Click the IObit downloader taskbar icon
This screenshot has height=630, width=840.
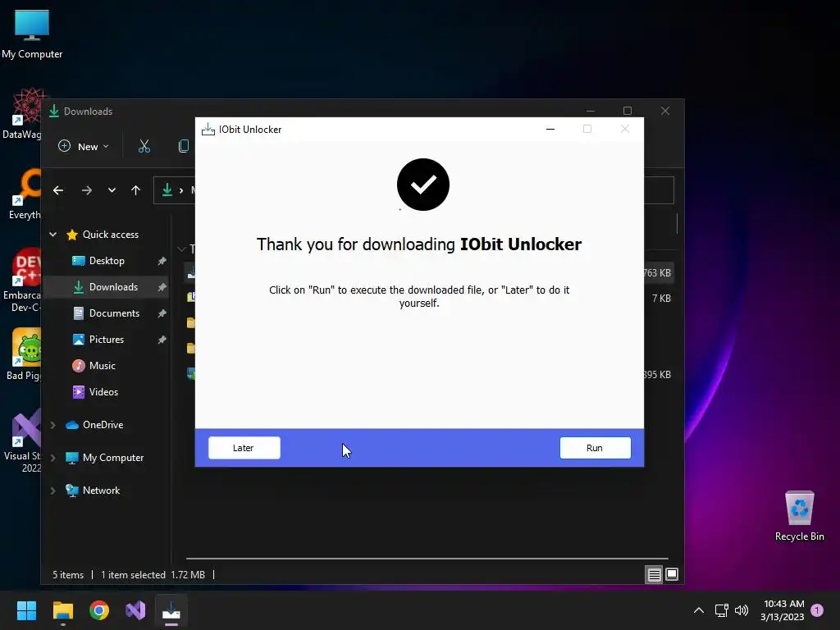coord(171,610)
